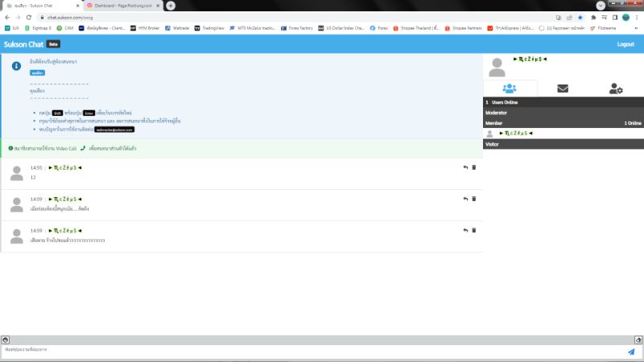
Task: Click the webmaster email badge
Action: pyautogui.click(x=114, y=130)
